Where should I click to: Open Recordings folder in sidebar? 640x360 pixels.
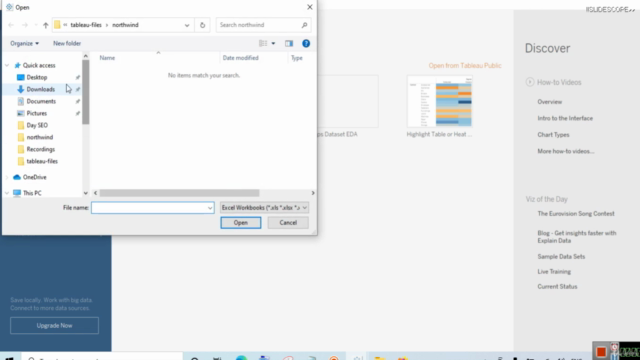pos(40,149)
